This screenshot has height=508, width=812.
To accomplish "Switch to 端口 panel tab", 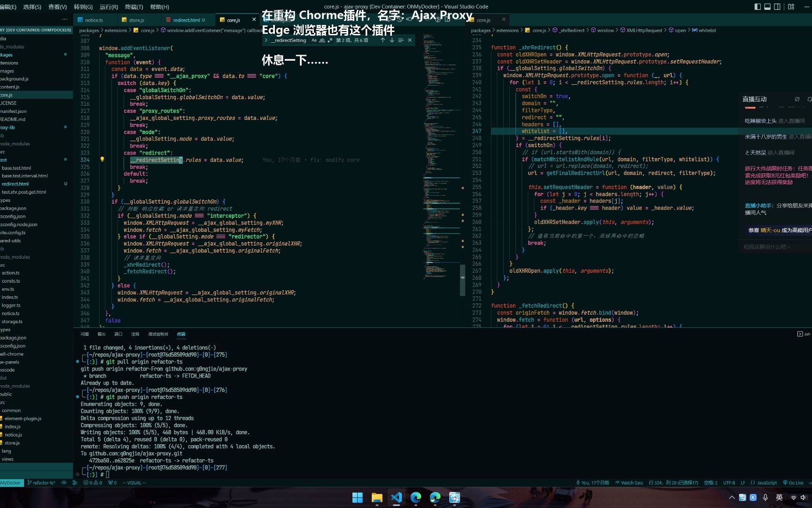I will point(118,334).
